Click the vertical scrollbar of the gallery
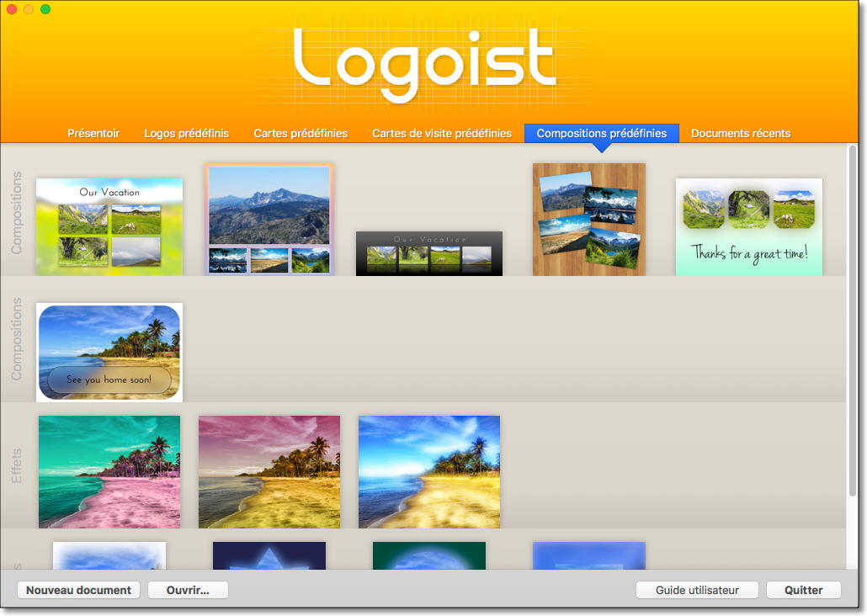867x616 pixels. click(852, 321)
